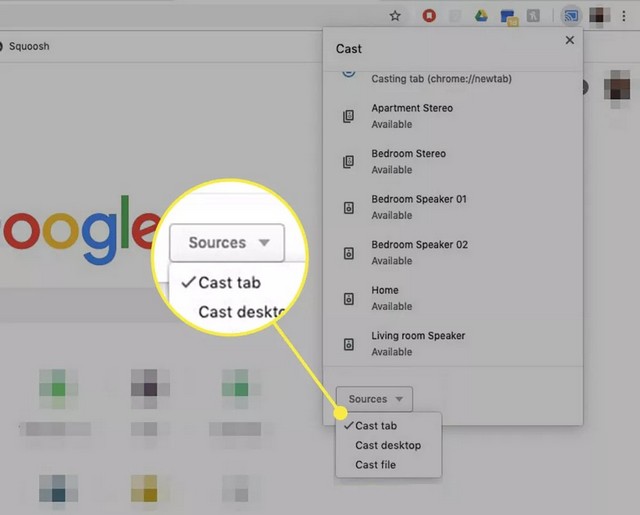640x515 pixels.
Task: Select the checked Cast tab option
Action: click(x=376, y=426)
